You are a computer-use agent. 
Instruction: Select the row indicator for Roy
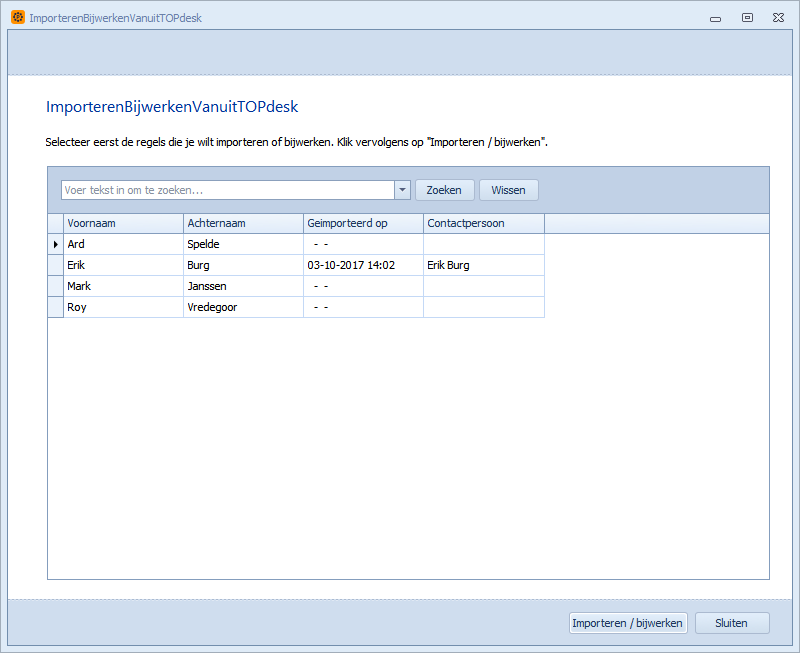click(x=56, y=307)
